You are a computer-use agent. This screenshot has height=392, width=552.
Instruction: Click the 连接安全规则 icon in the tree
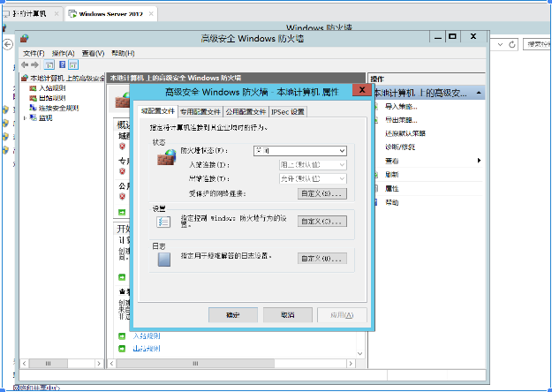click(x=33, y=108)
